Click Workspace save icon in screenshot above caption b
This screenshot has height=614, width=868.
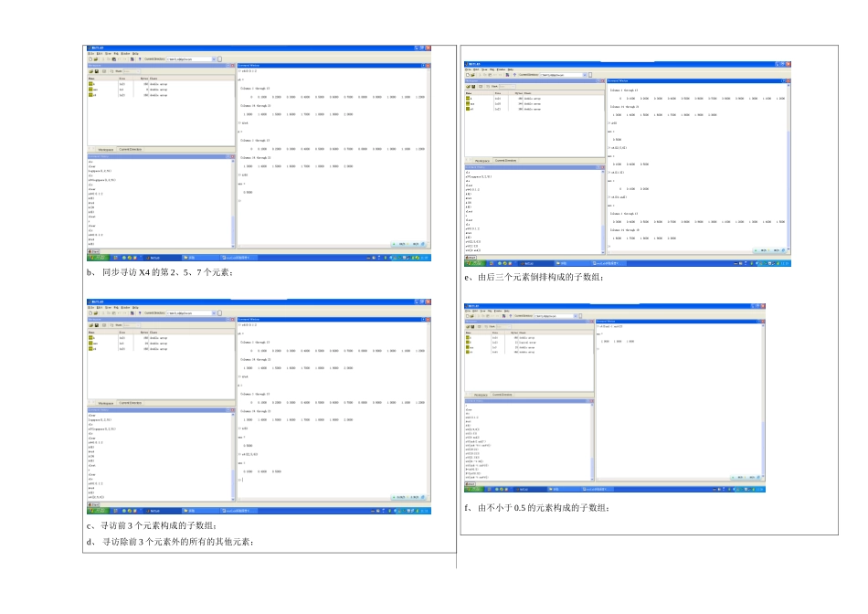click(97, 71)
